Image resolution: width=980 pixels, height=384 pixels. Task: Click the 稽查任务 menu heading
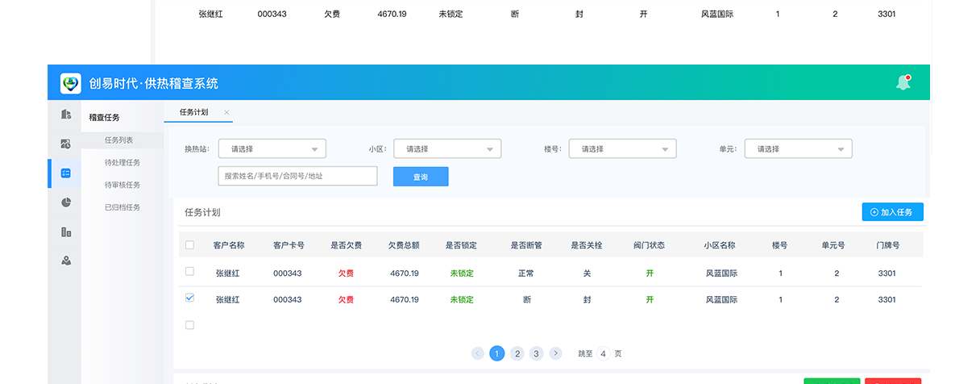(104, 118)
